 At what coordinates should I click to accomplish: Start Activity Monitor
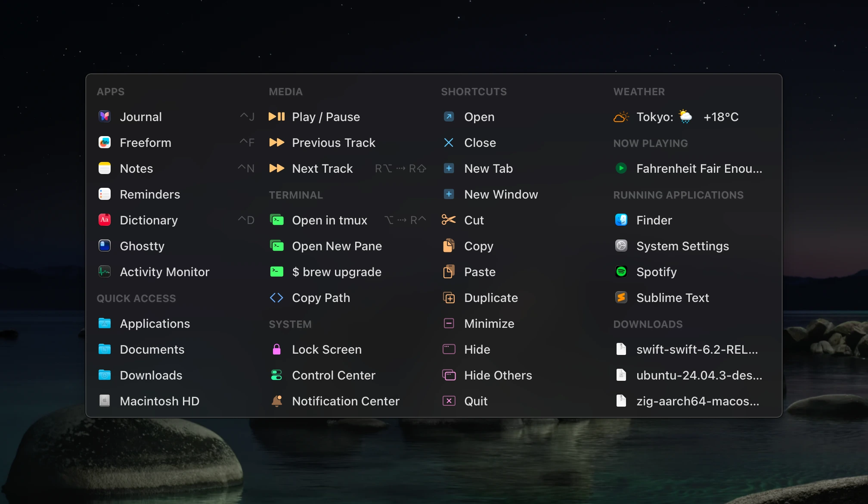164,272
